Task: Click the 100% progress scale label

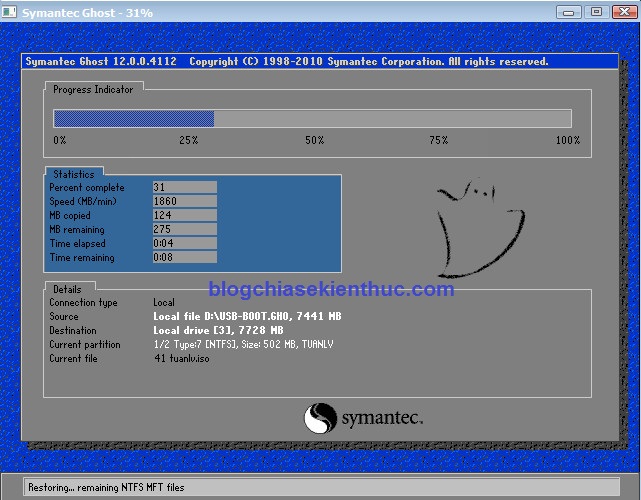Action: (x=568, y=140)
